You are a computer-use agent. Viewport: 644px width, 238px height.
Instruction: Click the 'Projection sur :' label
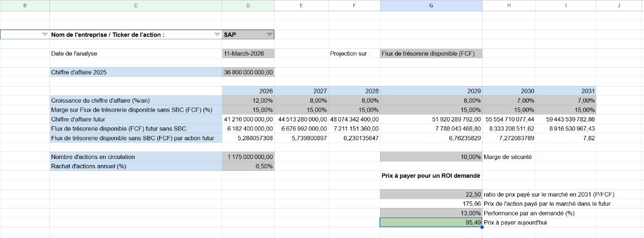click(350, 54)
